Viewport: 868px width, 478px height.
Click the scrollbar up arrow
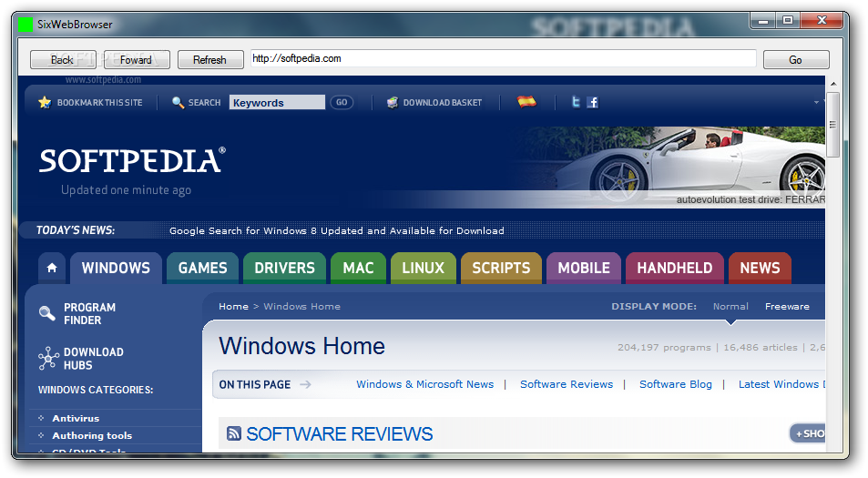pos(833,84)
